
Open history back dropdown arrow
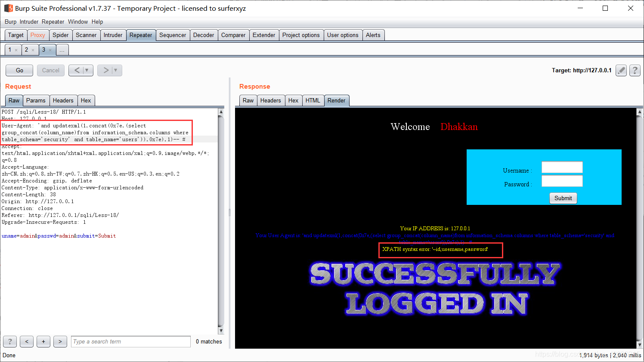(x=87, y=70)
